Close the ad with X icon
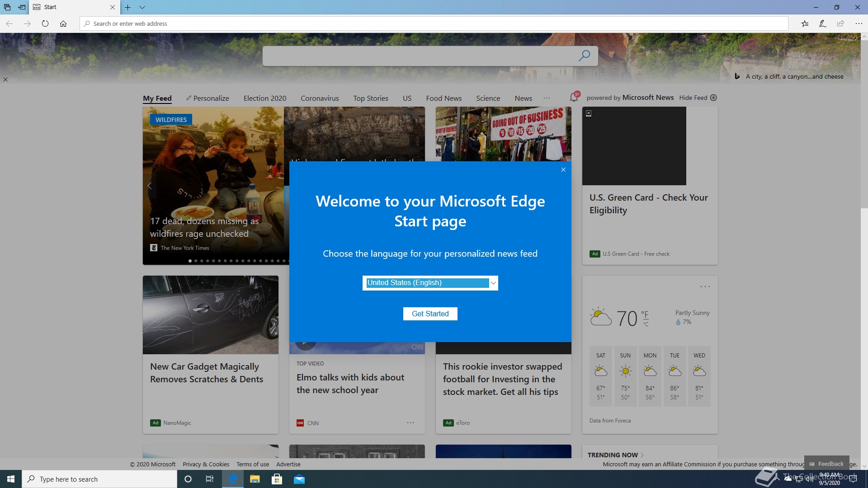The height and width of the screenshot is (488, 868). point(589,113)
